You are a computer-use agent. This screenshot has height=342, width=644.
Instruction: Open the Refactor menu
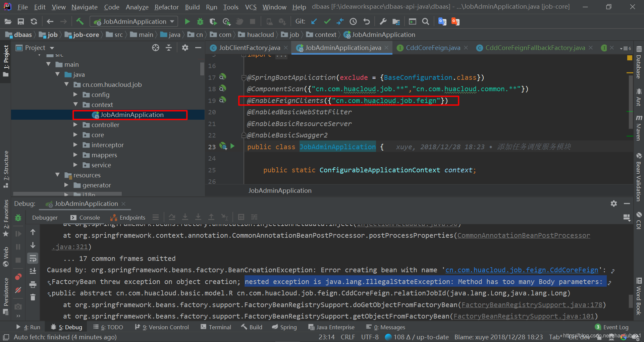(x=166, y=7)
